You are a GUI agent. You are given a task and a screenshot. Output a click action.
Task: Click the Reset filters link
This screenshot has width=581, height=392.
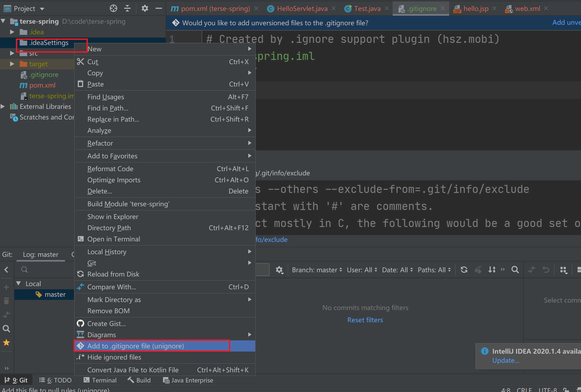click(365, 320)
